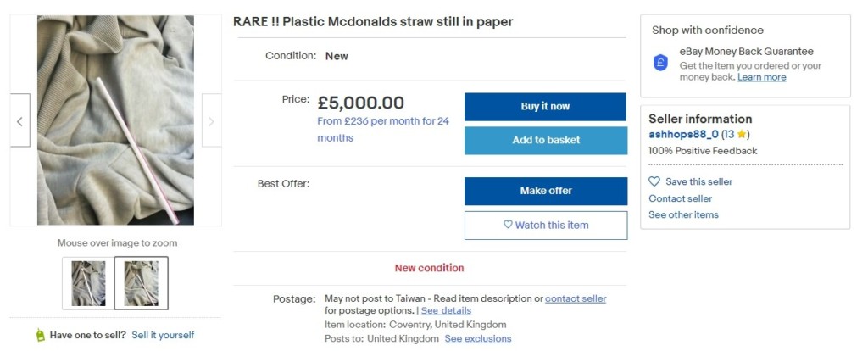Open the Learn more guarantee link
Screen dimensions: 868x351
click(761, 77)
